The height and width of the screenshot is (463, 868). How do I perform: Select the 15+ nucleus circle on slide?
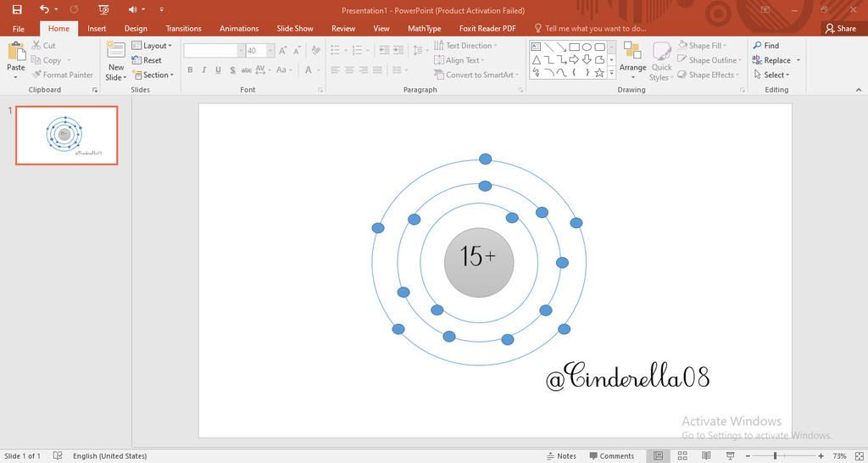tap(479, 263)
